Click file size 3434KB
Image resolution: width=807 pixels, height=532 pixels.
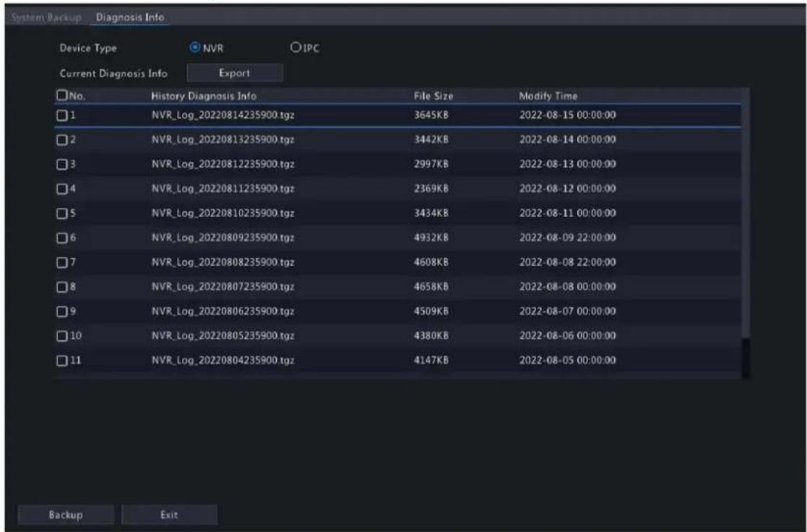click(x=431, y=214)
